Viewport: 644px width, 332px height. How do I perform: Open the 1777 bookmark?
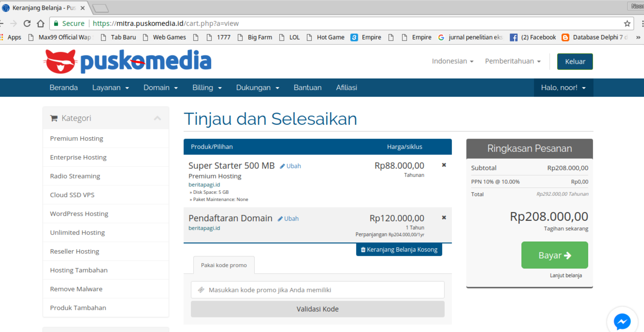click(219, 37)
